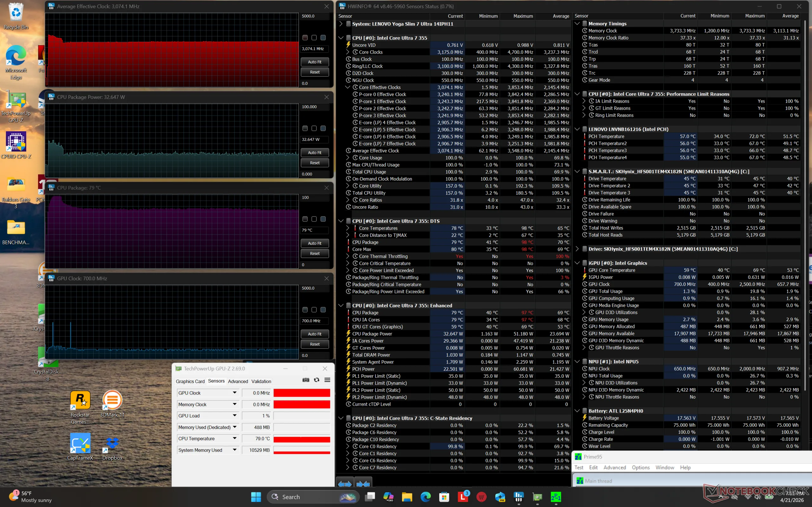
Task: Collapse the Memory Timings sensor group
Action: 577,23
